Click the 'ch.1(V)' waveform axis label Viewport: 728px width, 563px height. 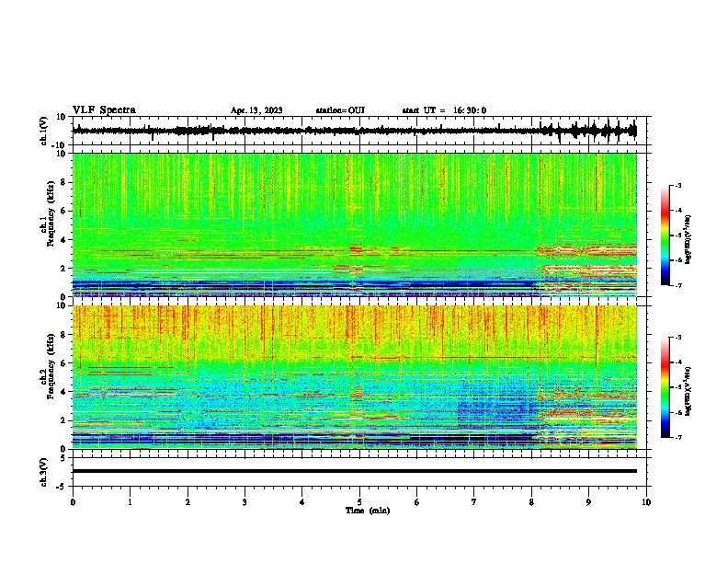44,131
